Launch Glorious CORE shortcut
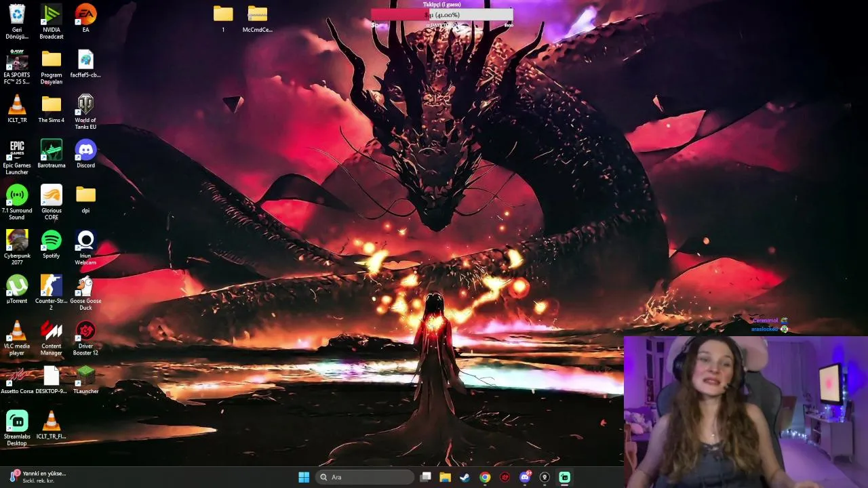868x488 pixels. (52, 202)
